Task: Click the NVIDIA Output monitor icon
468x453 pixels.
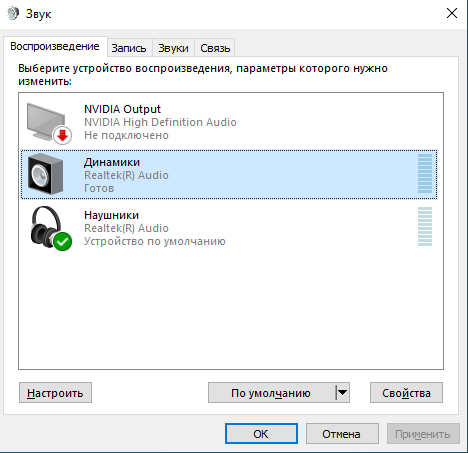Action: [49, 123]
